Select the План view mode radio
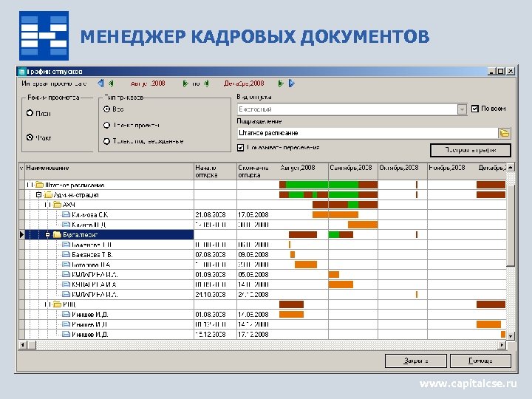Viewport: 532px width, 399px height. coord(30,113)
